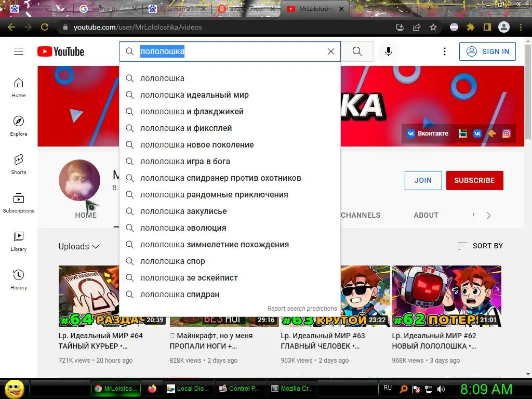532x399 pixels.
Task: Open Explore in the sidebar
Action: tap(19, 126)
